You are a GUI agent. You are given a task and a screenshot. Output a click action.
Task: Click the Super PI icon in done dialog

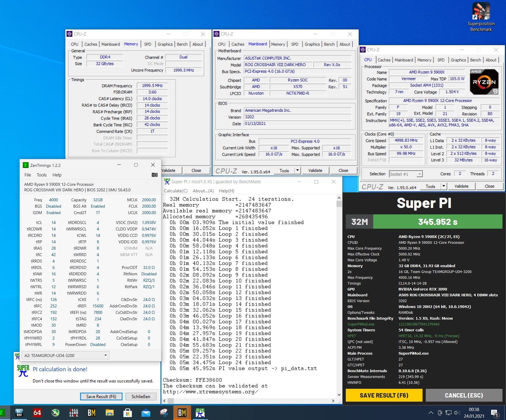23,371
